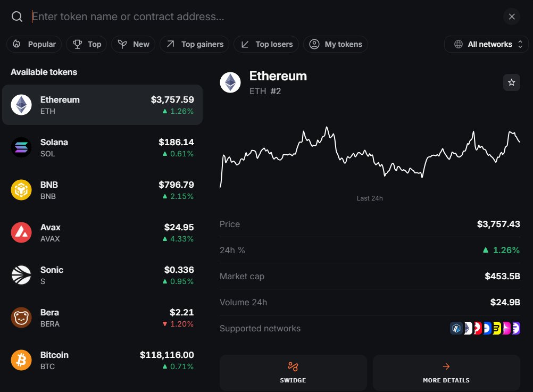Click the Volume 24h value $24.9B
The image size is (533, 392).
coord(505,302)
